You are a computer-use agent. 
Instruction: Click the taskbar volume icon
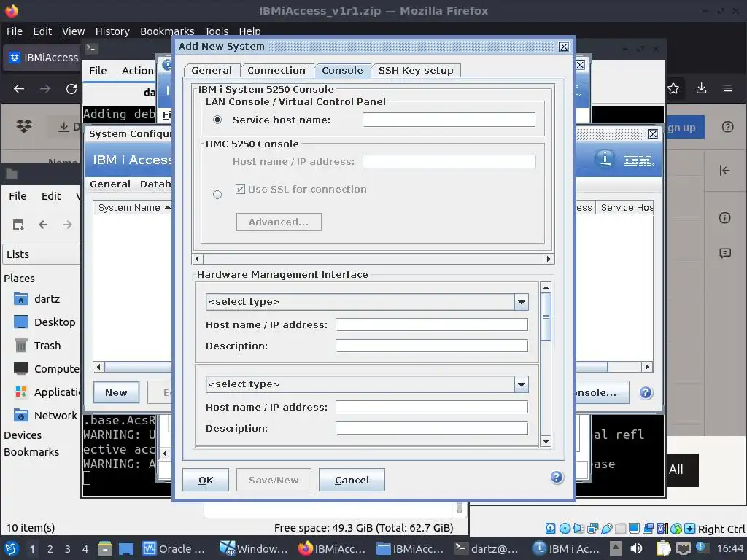point(635,549)
